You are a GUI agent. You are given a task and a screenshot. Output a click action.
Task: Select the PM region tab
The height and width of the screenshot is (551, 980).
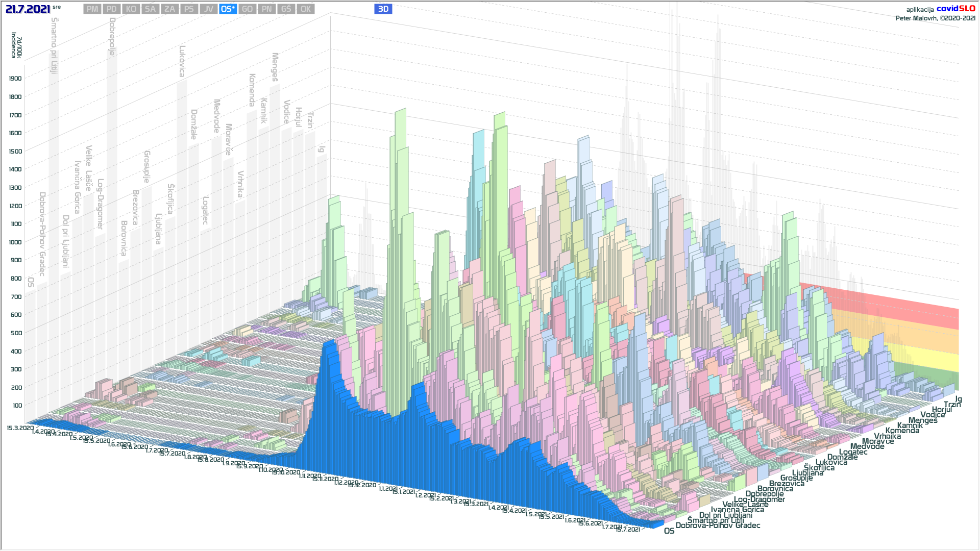pyautogui.click(x=92, y=9)
